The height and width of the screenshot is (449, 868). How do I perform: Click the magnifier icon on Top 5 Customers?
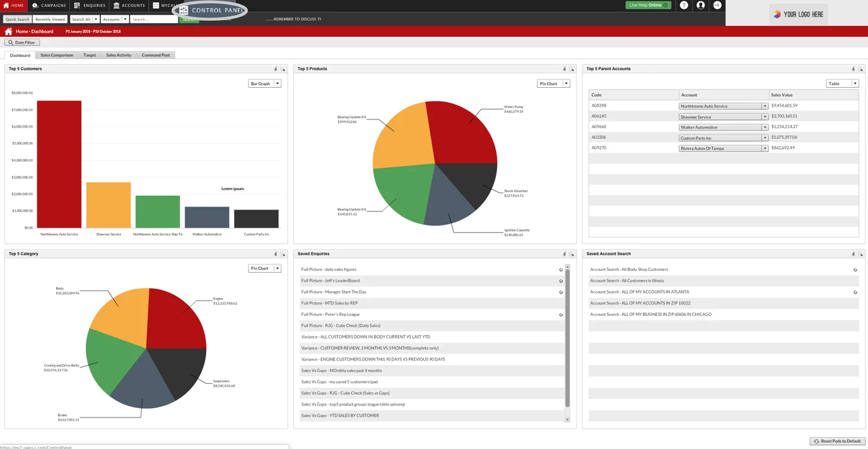point(283,69)
